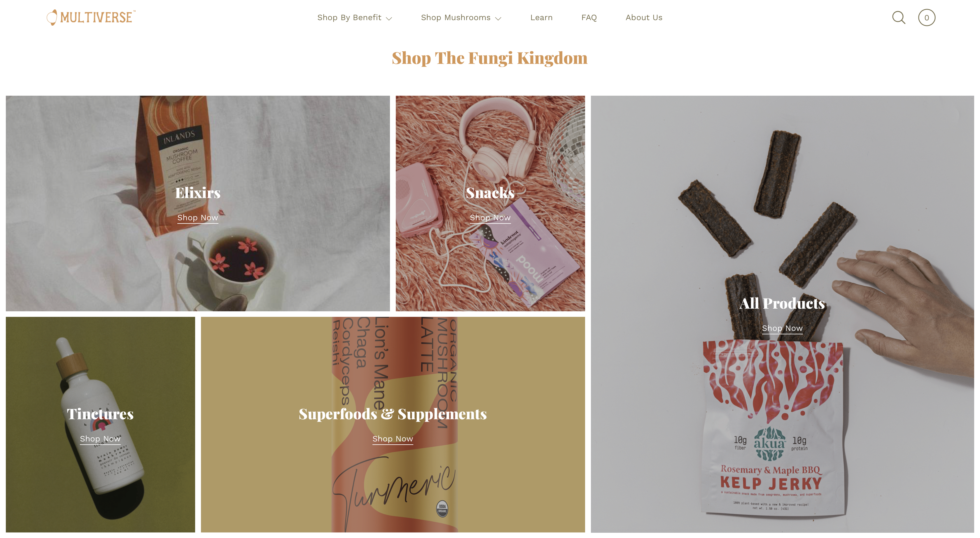
Task: Select the Elixirs category heading
Action: click(198, 193)
